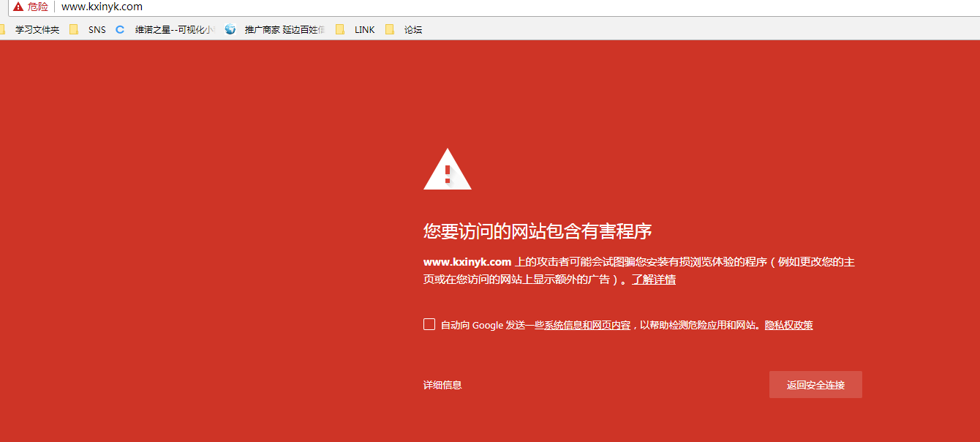This screenshot has height=442, width=980.
Task: Open the 了解详情 link
Action: pos(655,279)
